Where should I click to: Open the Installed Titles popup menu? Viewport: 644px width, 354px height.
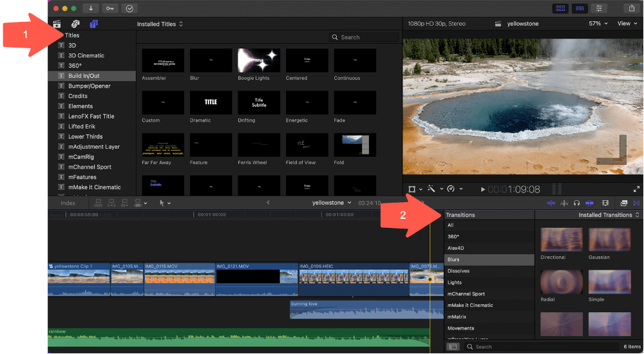point(160,24)
